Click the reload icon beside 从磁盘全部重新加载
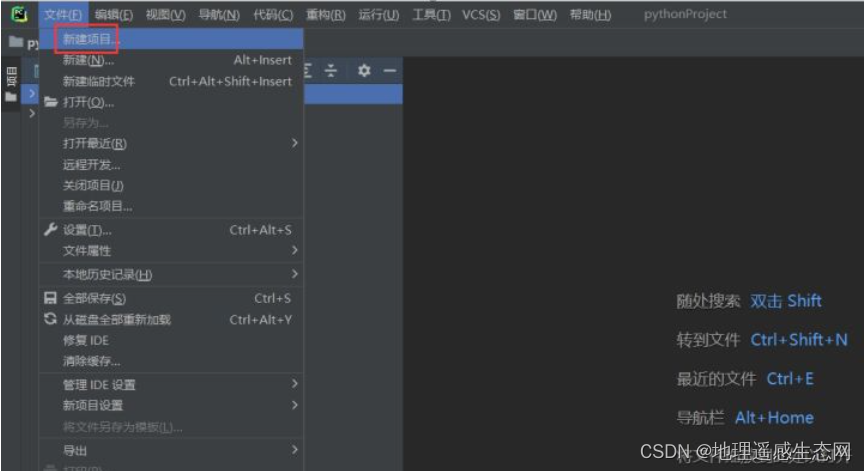Image resolution: width=866 pixels, height=471 pixels. click(x=50, y=319)
